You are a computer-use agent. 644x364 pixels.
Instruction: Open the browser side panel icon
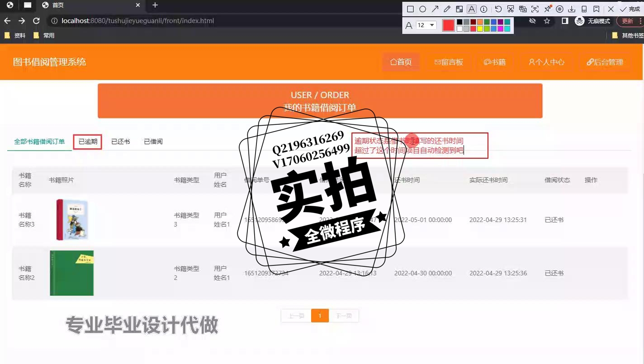(x=565, y=21)
